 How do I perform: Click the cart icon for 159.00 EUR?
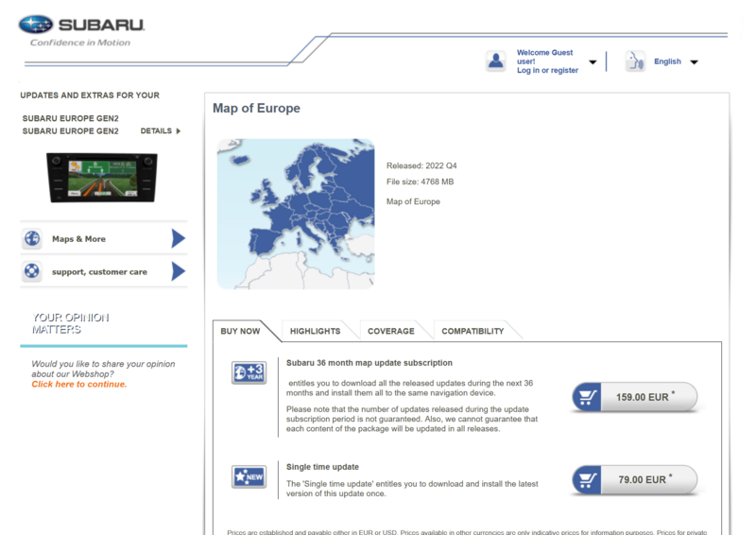click(x=587, y=397)
